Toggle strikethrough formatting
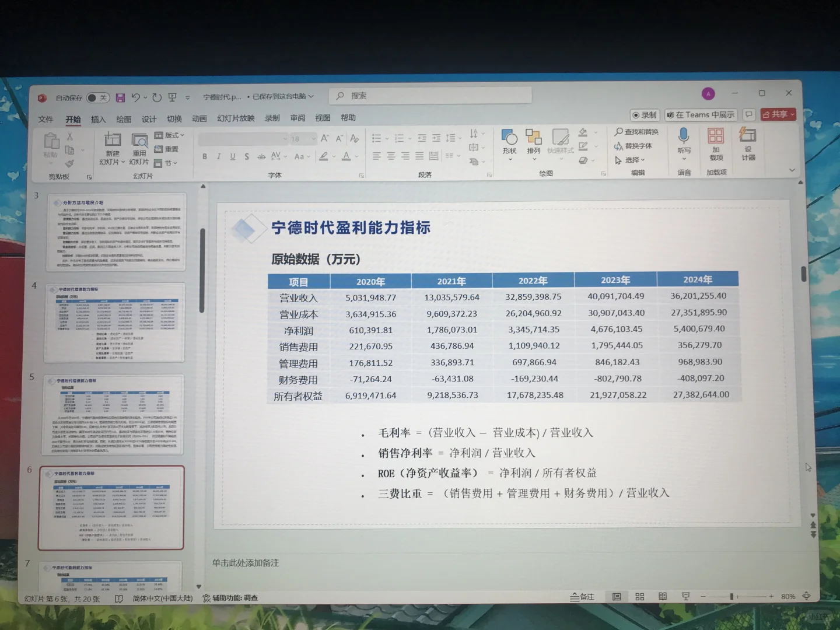 coord(261,156)
